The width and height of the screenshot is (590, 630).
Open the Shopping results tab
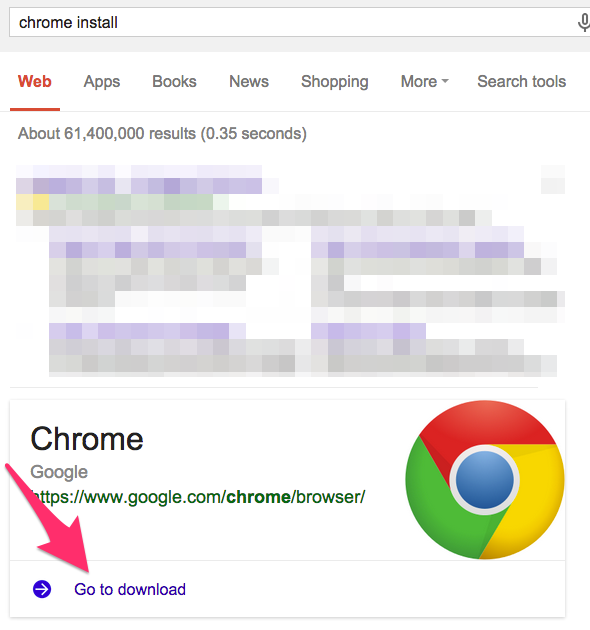[334, 82]
